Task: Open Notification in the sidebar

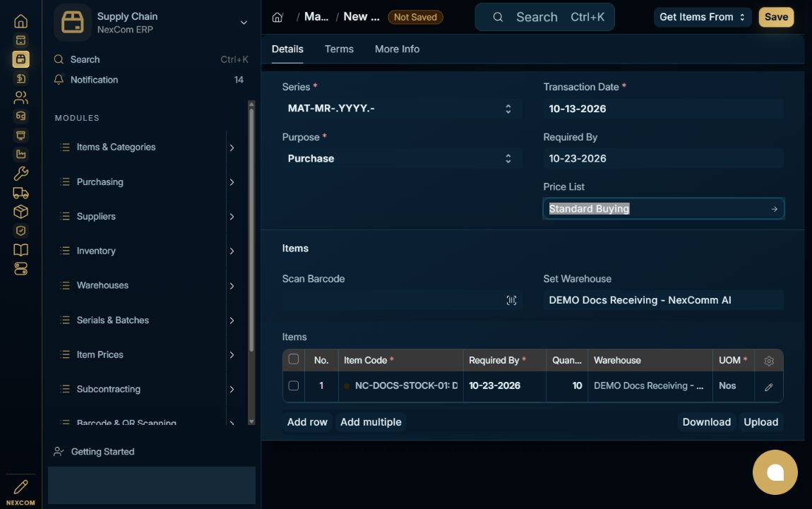Action: 148,80
